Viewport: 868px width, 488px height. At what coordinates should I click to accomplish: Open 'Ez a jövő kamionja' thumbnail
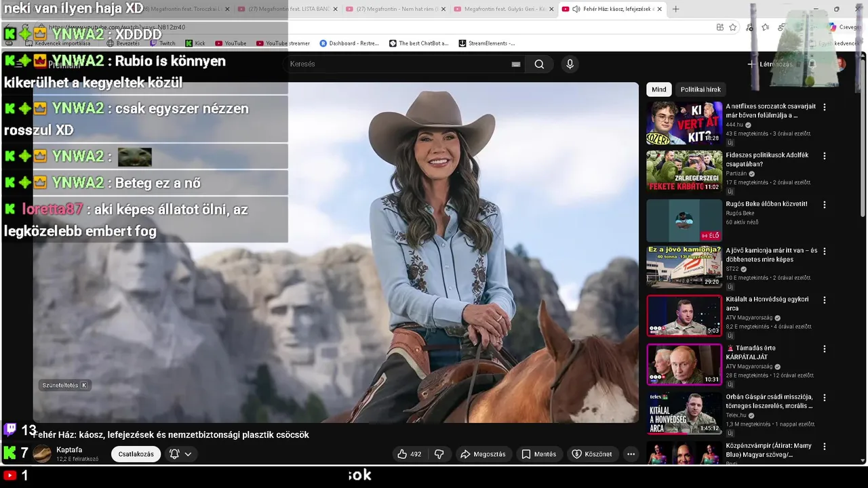[684, 267]
